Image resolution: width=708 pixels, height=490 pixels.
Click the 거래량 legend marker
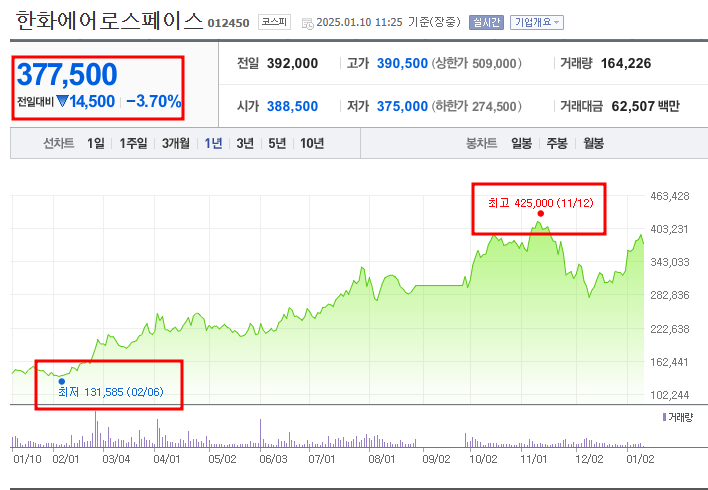[x=664, y=417]
